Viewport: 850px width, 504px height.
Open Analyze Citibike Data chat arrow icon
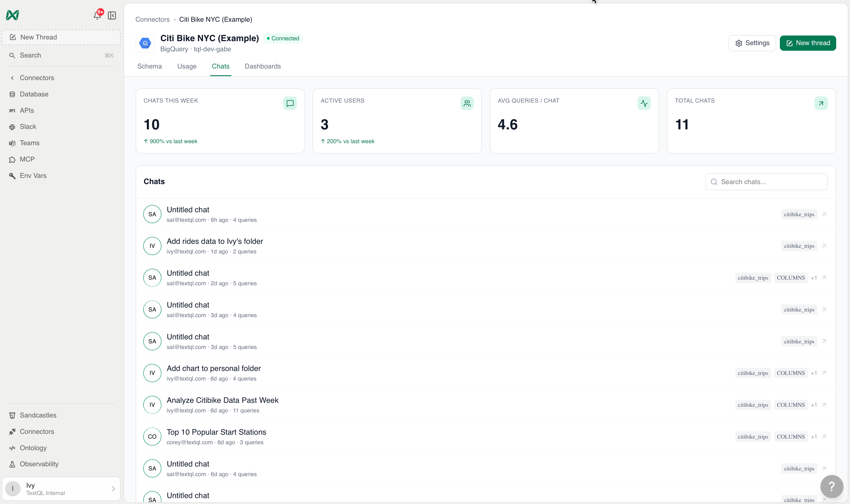[x=824, y=405]
